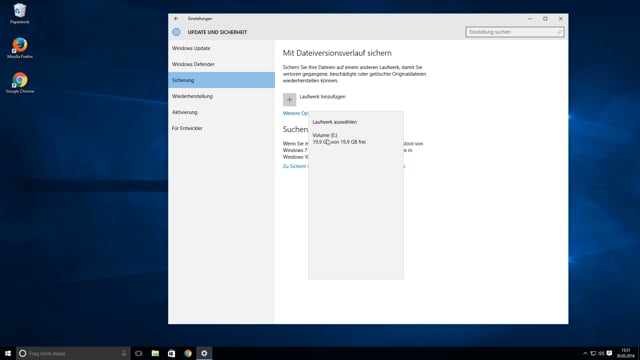
Task: Click the search magnifier in settings search
Action: pyautogui.click(x=559, y=32)
